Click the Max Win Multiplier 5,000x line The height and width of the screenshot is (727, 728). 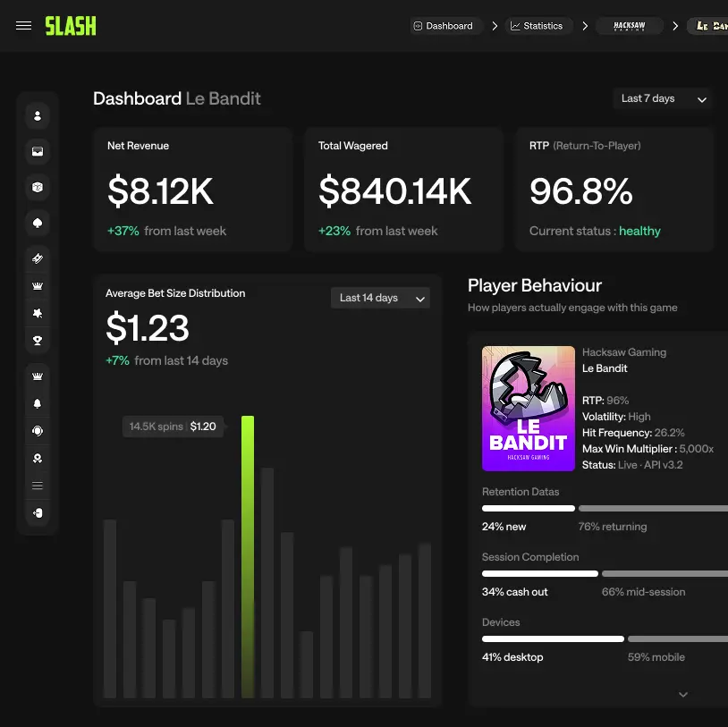(x=648, y=449)
